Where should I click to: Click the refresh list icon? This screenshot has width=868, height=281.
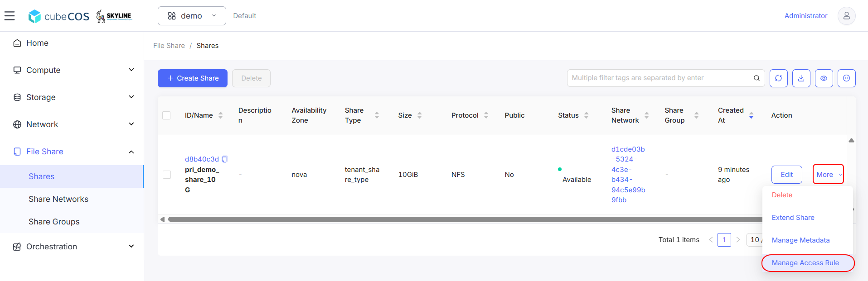point(778,78)
